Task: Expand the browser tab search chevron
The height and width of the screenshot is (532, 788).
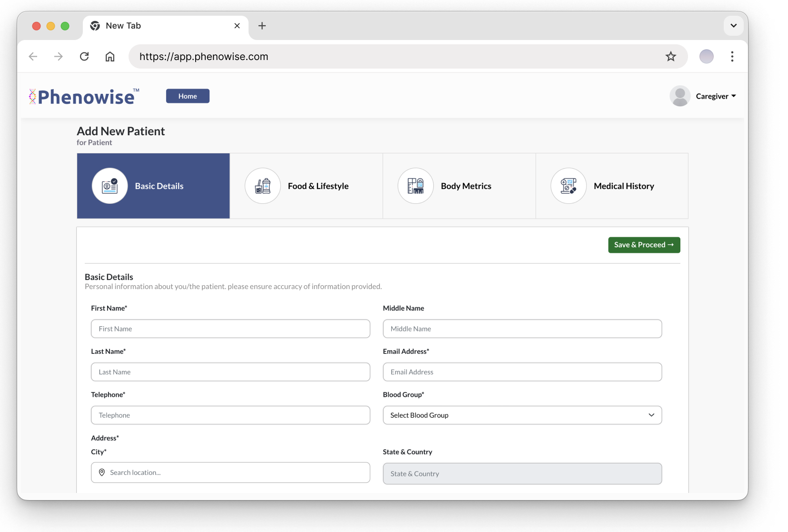Action: 733,26
